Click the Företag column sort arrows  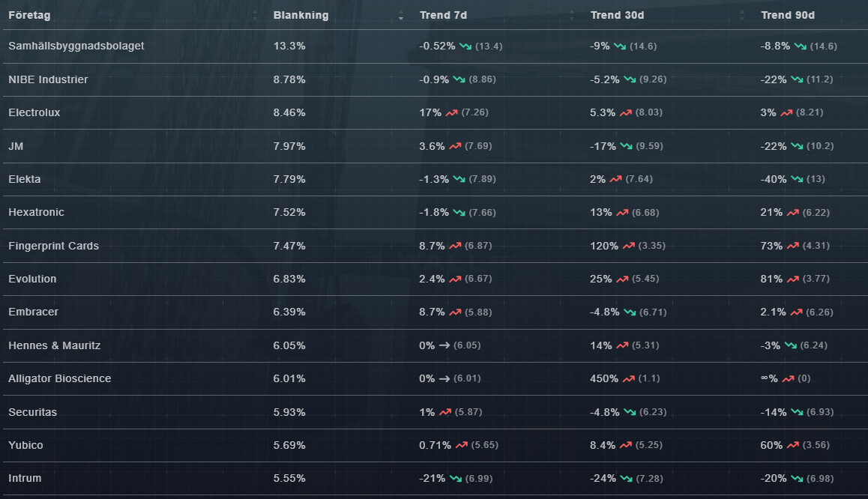pos(255,15)
